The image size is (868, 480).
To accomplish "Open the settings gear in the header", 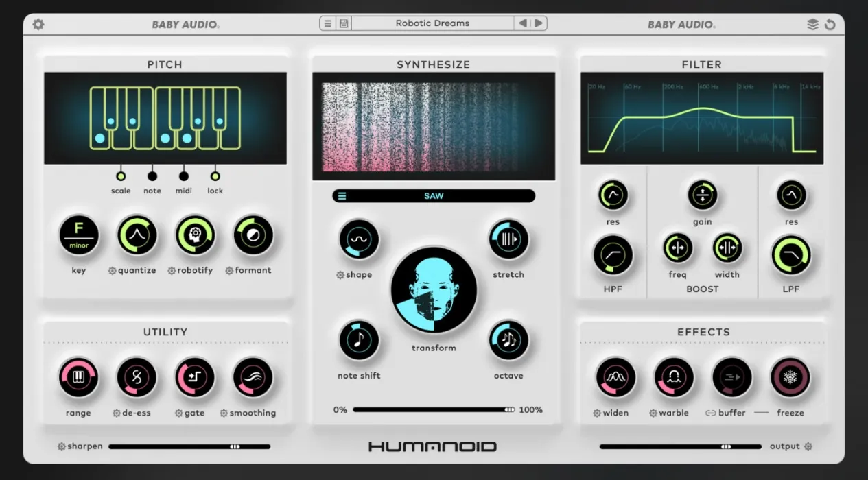I will coord(38,24).
